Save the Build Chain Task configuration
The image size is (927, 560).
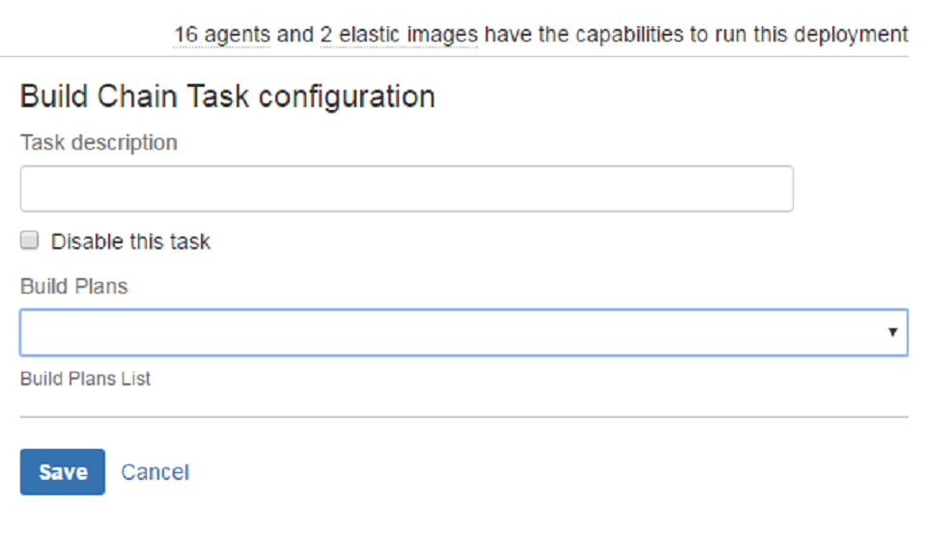tap(62, 472)
